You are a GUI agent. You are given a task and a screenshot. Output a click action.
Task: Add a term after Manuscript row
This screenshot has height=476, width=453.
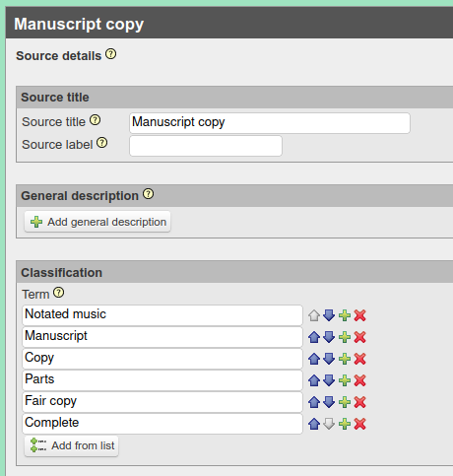(x=345, y=337)
